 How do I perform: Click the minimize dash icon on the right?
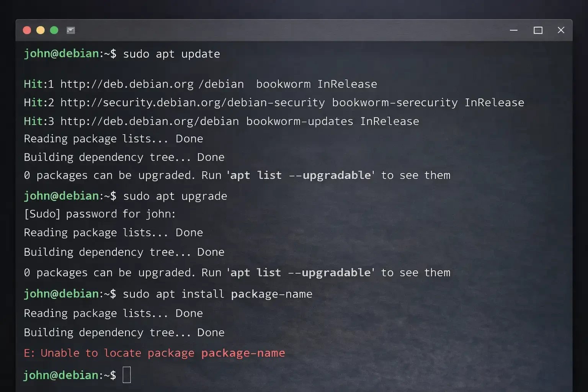tap(513, 30)
